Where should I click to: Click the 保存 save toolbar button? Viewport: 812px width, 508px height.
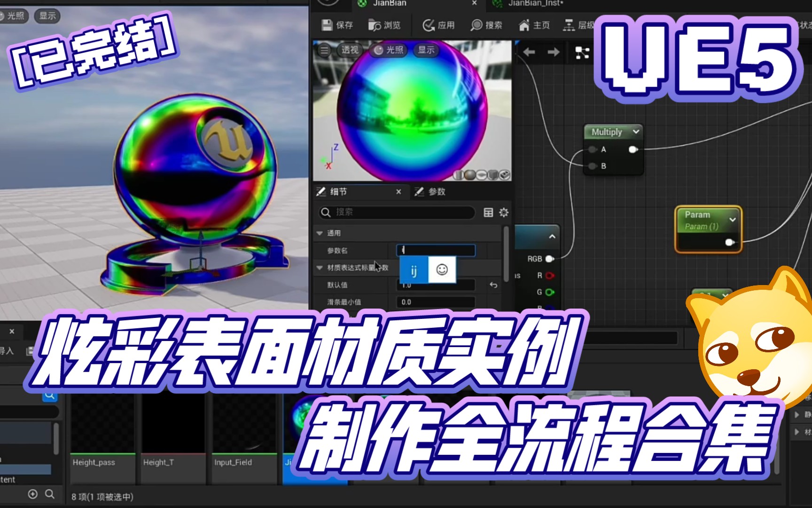(x=337, y=25)
